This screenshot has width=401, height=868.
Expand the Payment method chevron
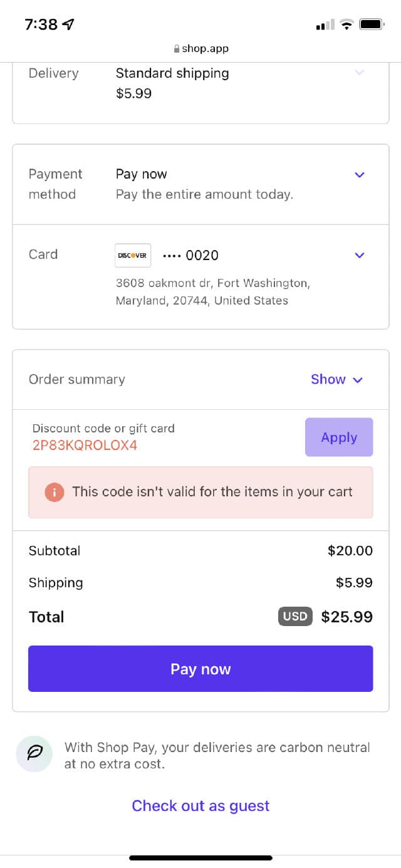(x=360, y=175)
